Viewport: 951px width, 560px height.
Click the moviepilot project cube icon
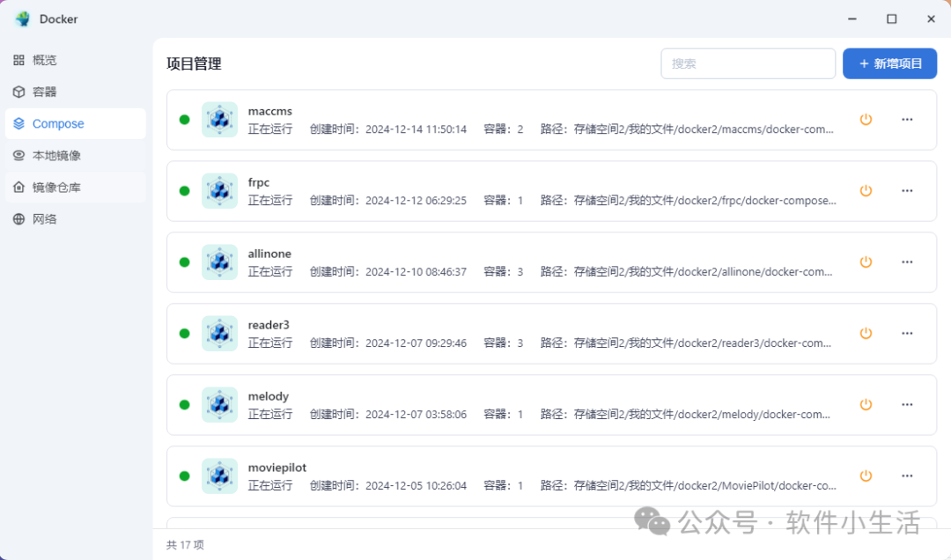tap(219, 475)
